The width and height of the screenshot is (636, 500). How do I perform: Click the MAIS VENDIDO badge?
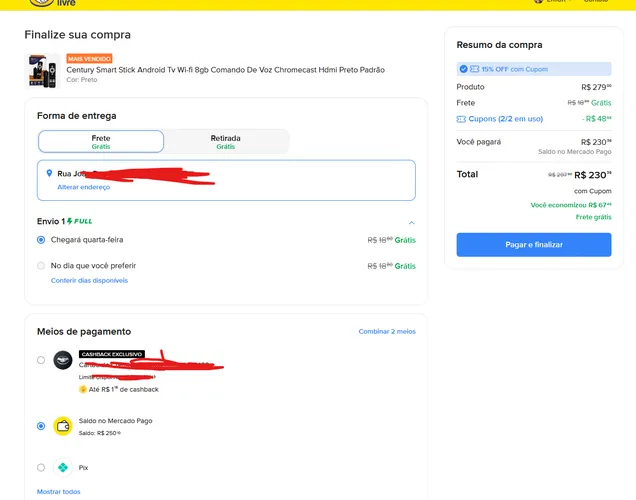(x=89, y=59)
